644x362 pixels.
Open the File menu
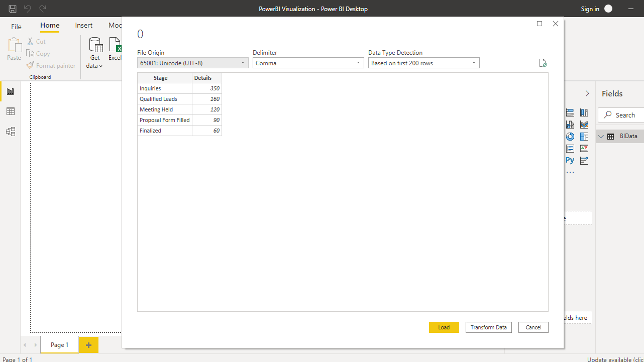click(x=16, y=26)
